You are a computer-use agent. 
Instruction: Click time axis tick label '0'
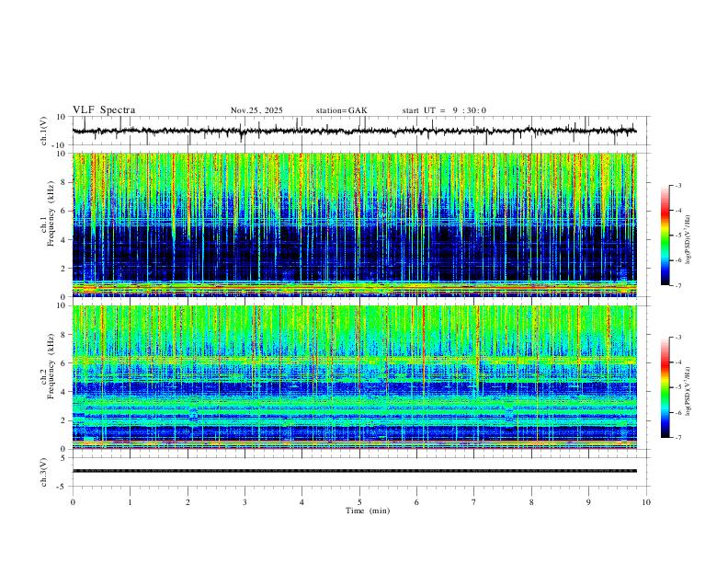(73, 502)
